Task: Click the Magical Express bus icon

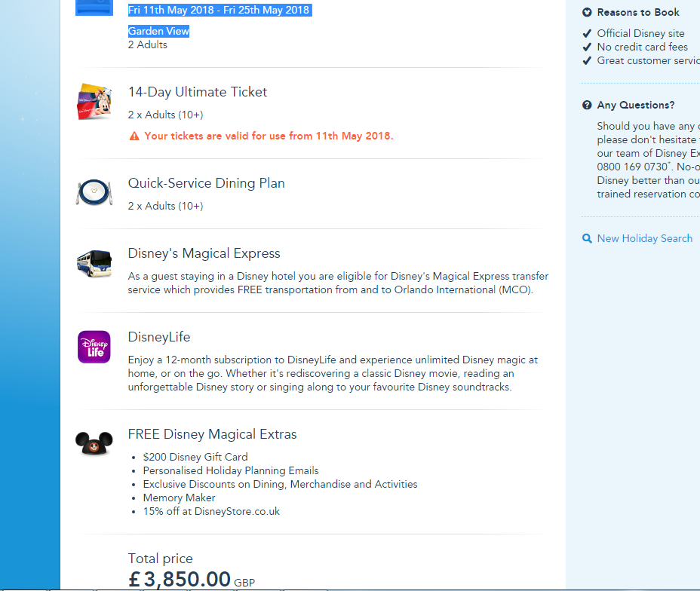Action: coord(94,264)
